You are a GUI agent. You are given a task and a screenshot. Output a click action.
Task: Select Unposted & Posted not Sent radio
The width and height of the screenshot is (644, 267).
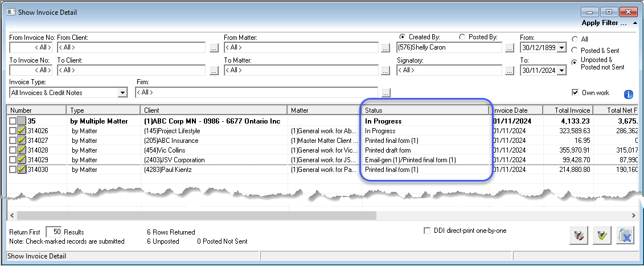[575, 62]
